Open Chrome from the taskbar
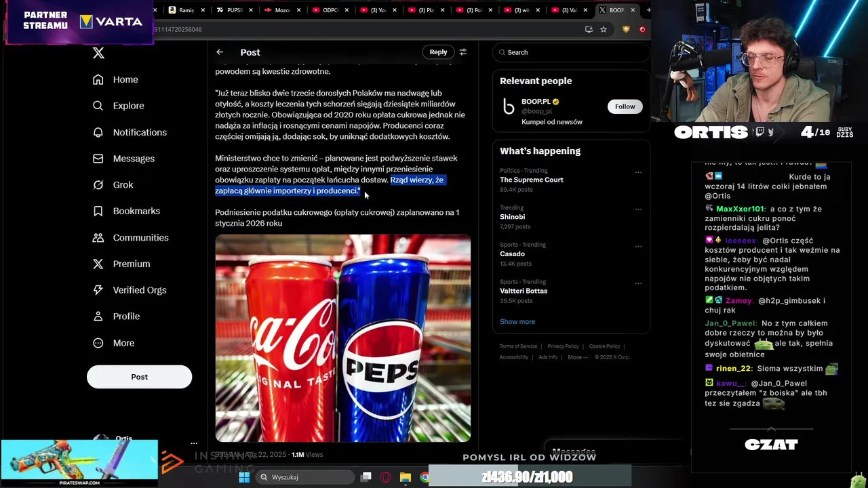Image resolution: width=868 pixels, height=488 pixels. [x=425, y=477]
